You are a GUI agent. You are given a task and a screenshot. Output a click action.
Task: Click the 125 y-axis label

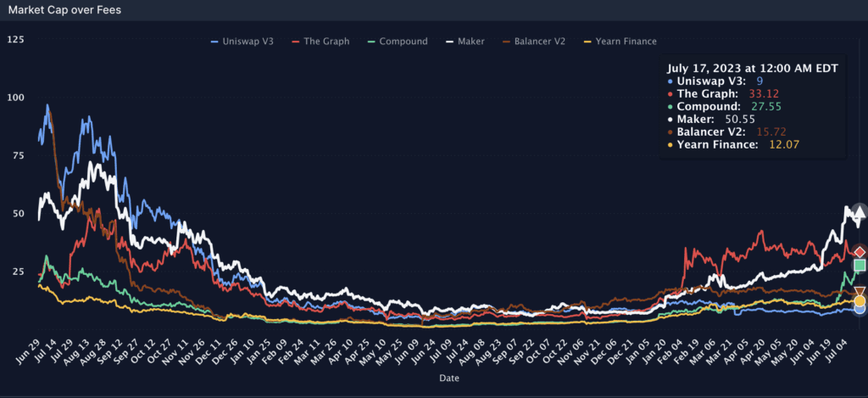click(15, 40)
